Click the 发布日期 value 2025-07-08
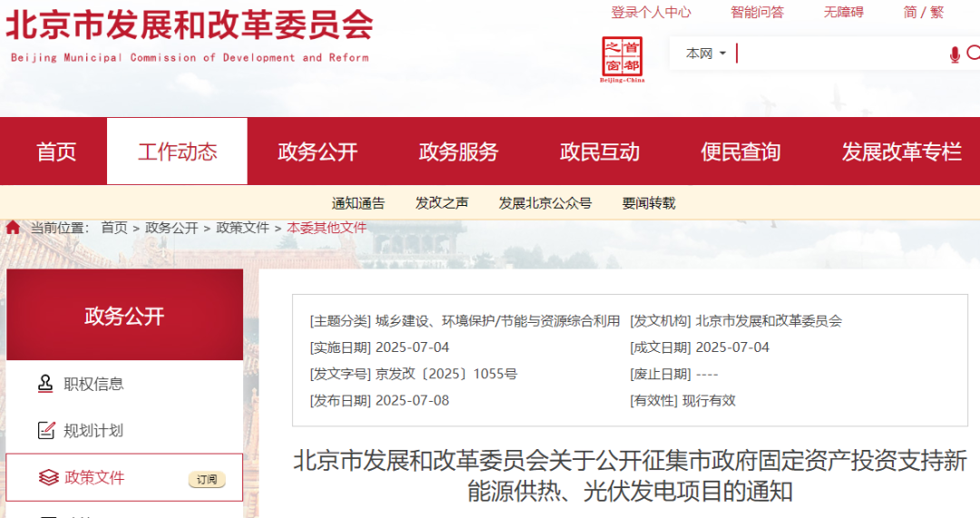Screen dimensions: 980x518 412,400
